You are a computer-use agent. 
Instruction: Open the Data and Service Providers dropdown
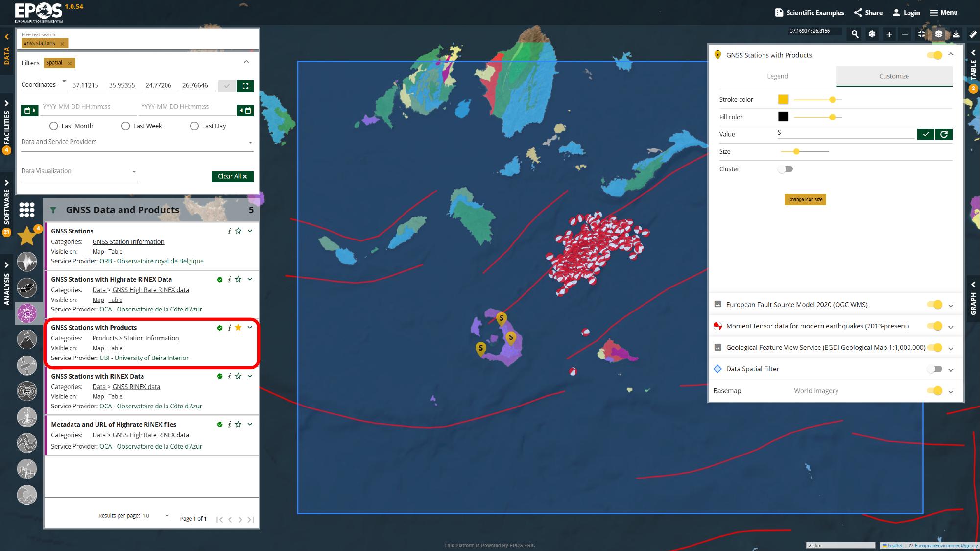click(x=250, y=142)
